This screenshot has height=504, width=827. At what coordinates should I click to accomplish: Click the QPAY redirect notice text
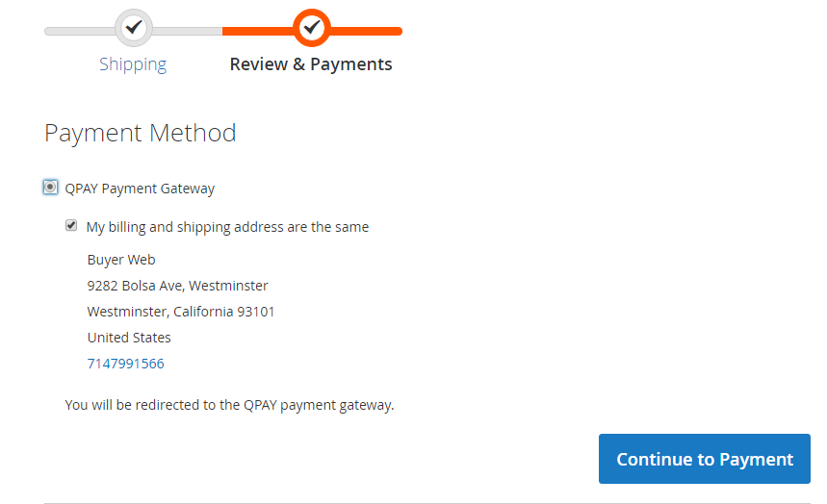[x=229, y=405]
